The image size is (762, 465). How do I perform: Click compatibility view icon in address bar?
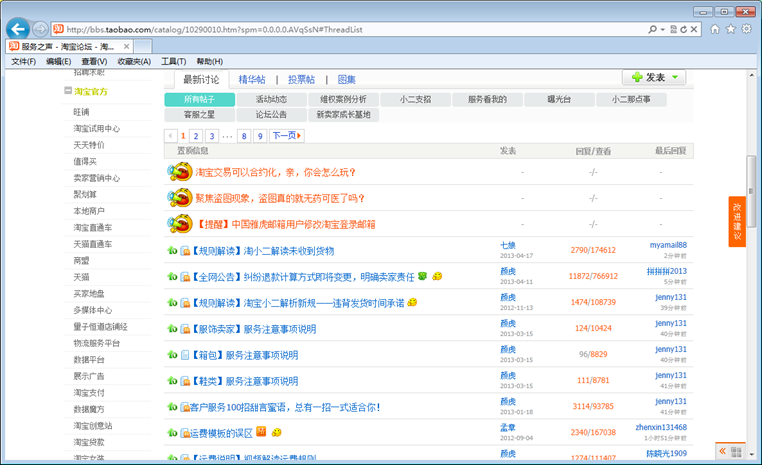673,29
